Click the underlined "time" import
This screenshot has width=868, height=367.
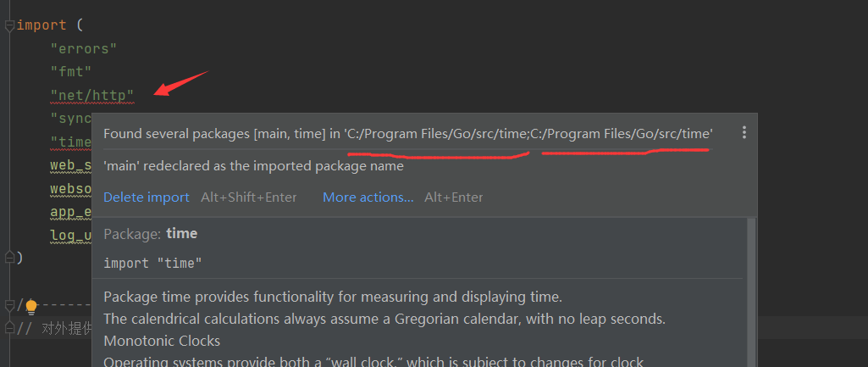click(70, 141)
